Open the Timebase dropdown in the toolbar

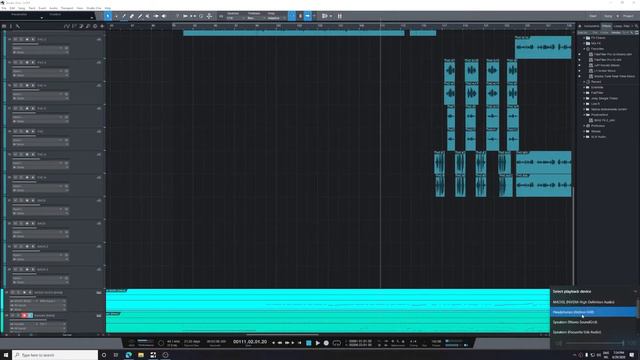pyautogui.click(x=255, y=18)
